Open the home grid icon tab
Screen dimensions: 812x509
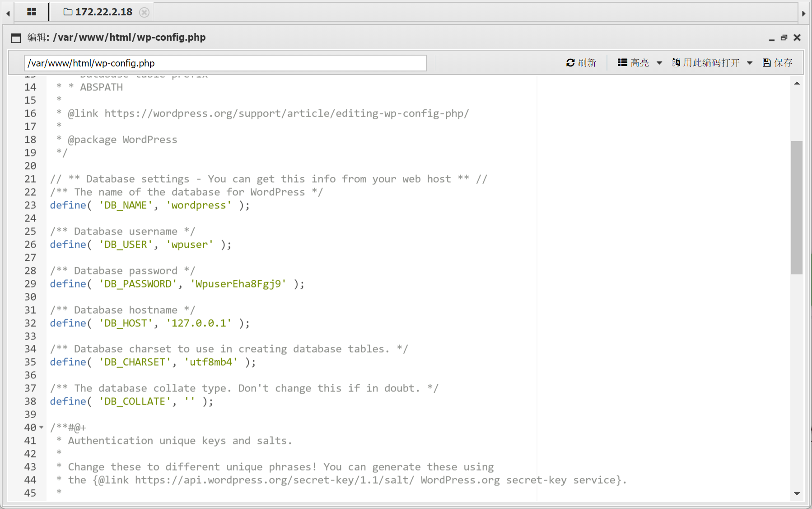pyautogui.click(x=32, y=12)
